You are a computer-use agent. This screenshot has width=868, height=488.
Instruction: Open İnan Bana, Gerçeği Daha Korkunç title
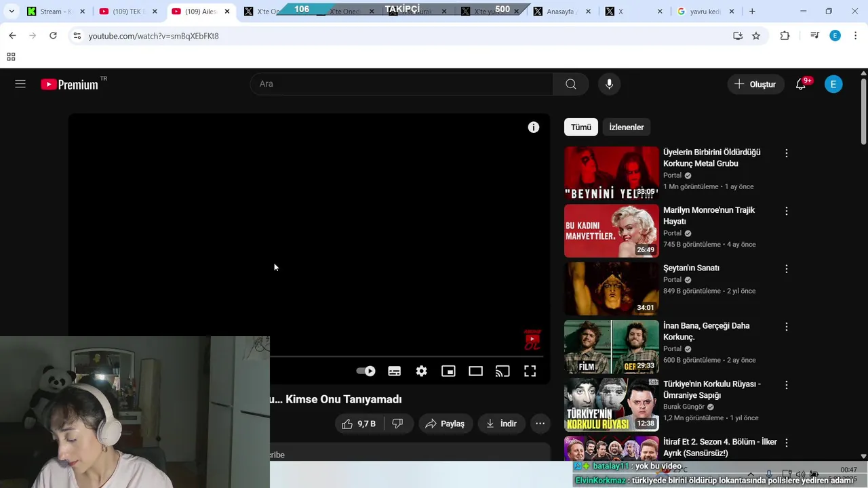tap(706, 331)
